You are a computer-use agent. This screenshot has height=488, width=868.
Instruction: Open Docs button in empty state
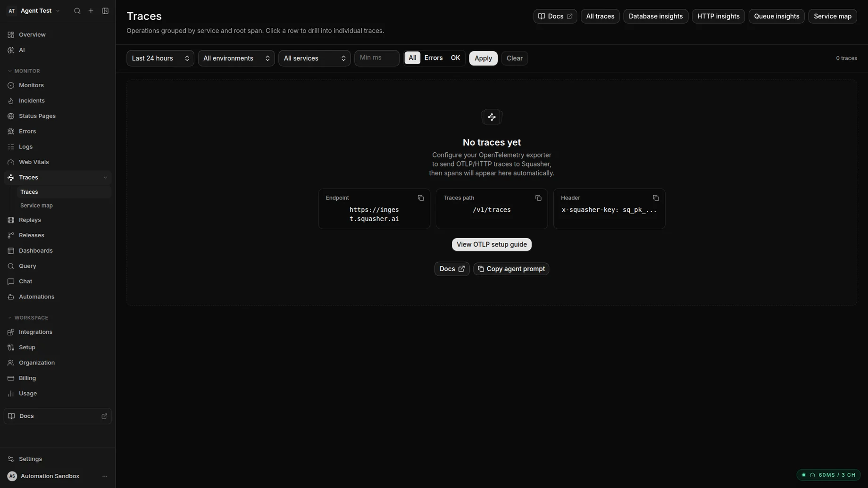point(452,269)
